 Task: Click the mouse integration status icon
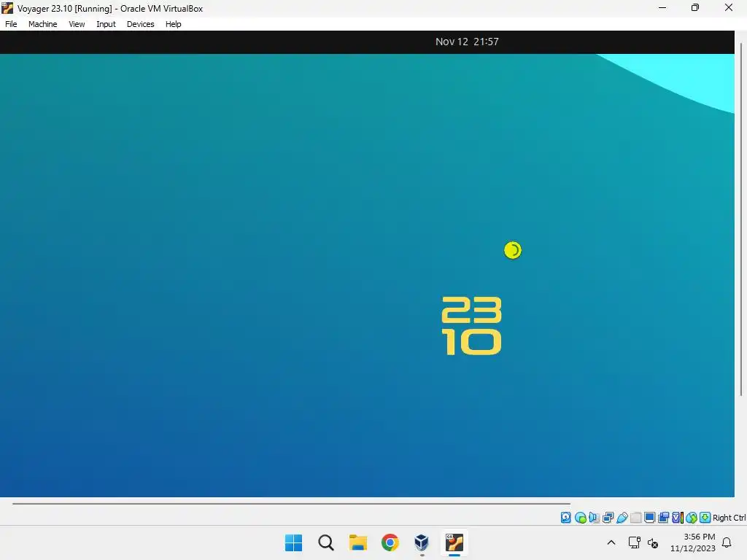pos(692,518)
